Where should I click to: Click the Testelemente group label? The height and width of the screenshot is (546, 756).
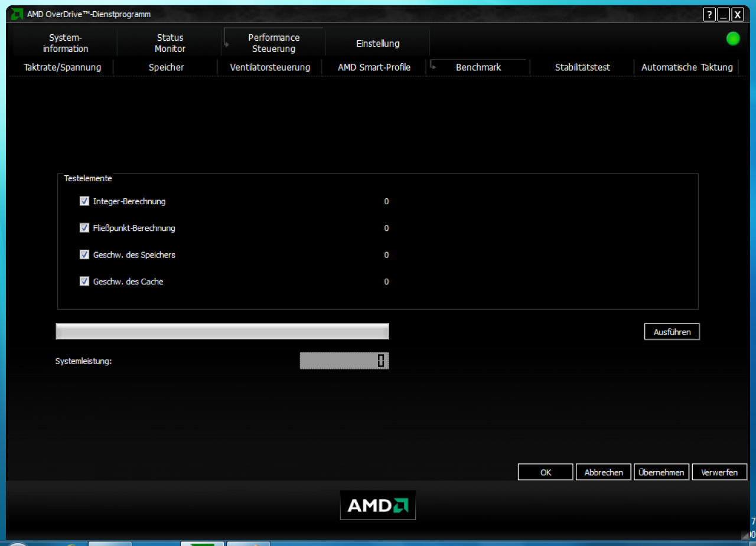tap(88, 178)
